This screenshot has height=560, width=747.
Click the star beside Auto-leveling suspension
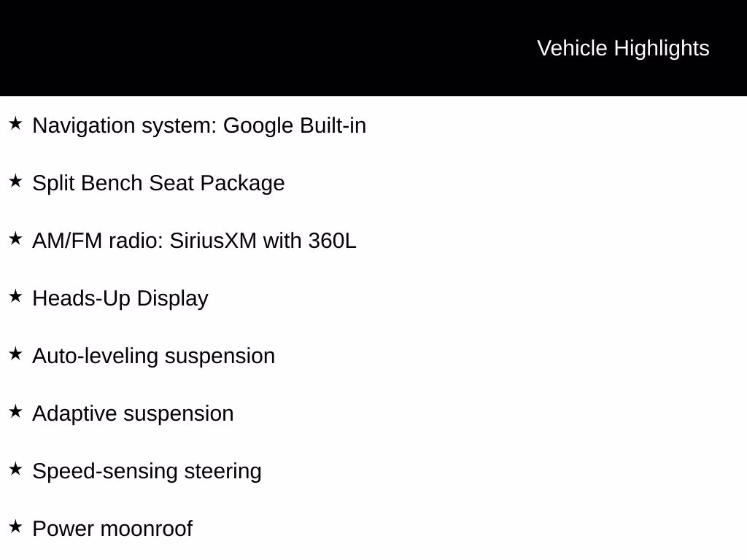click(x=15, y=354)
